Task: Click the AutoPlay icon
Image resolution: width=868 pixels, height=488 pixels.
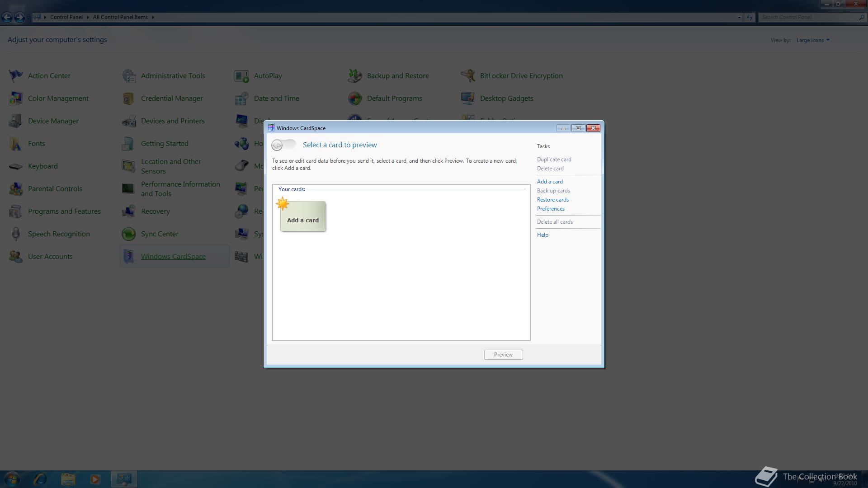Action: pyautogui.click(x=242, y=75)
